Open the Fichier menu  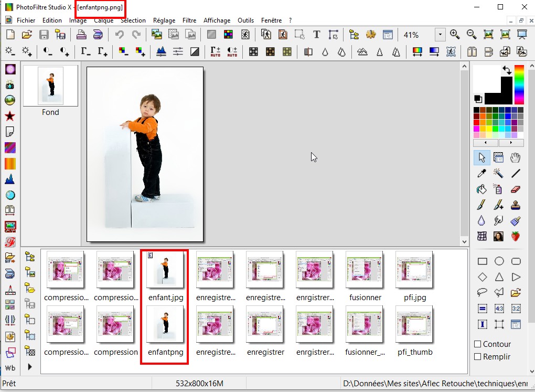tap(26, 20)
